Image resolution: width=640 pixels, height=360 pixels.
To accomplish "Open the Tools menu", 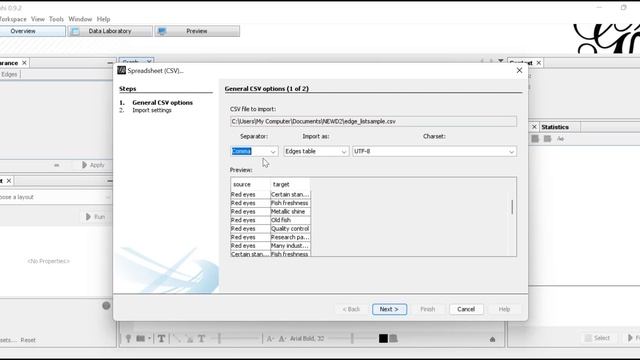I will pyautogui.click(x=56, y=19).
